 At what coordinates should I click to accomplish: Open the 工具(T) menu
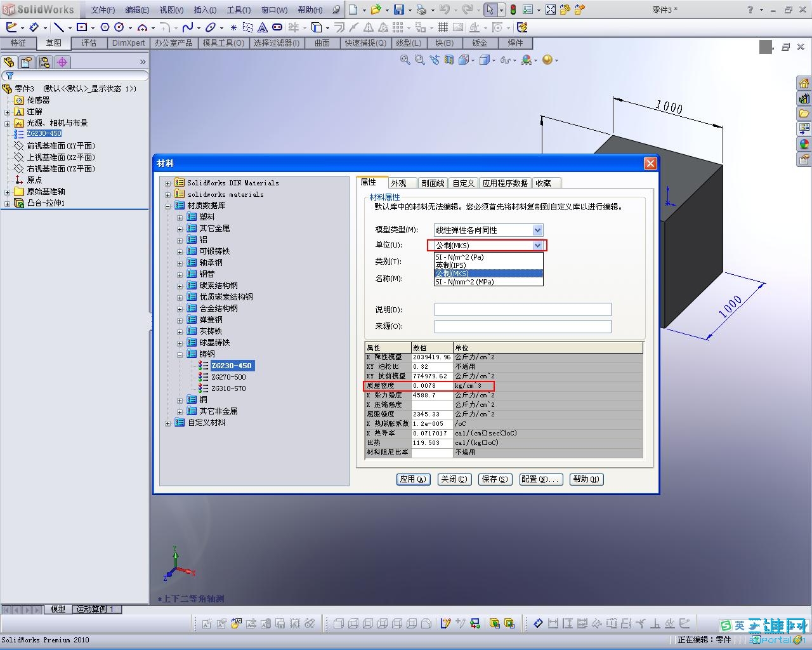(x=239, y=10)
